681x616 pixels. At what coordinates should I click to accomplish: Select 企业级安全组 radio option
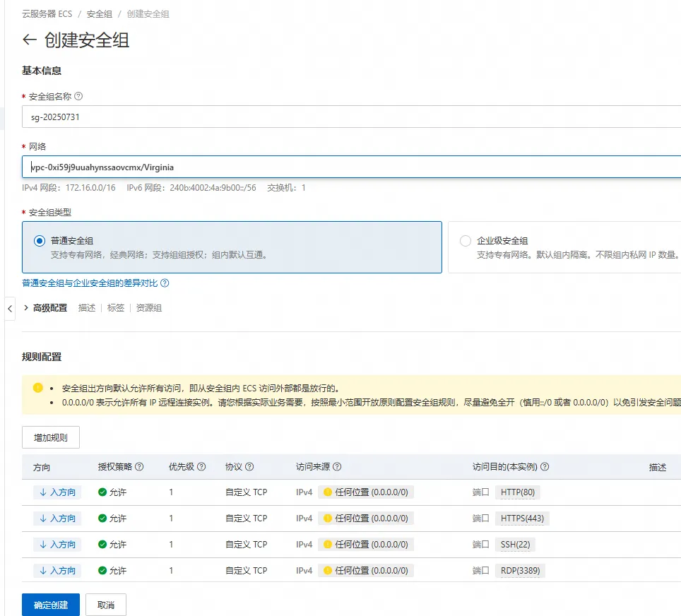coord(465,241)
